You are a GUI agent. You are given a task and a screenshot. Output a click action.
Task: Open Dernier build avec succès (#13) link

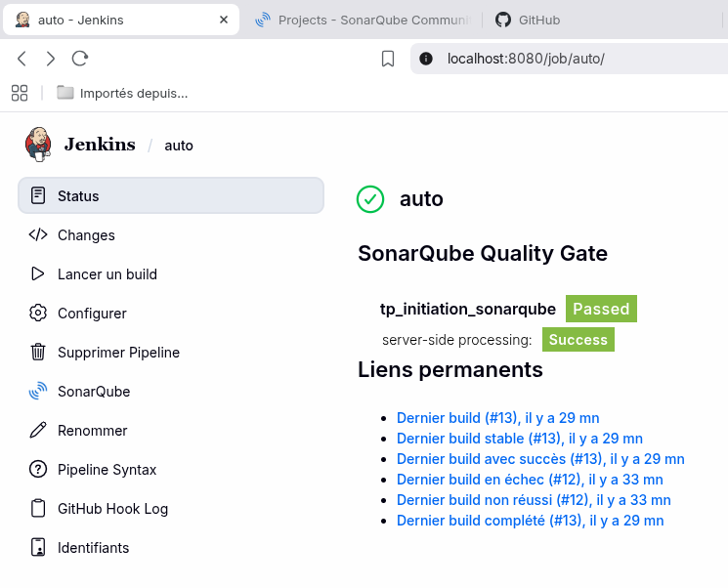[540, 458]
